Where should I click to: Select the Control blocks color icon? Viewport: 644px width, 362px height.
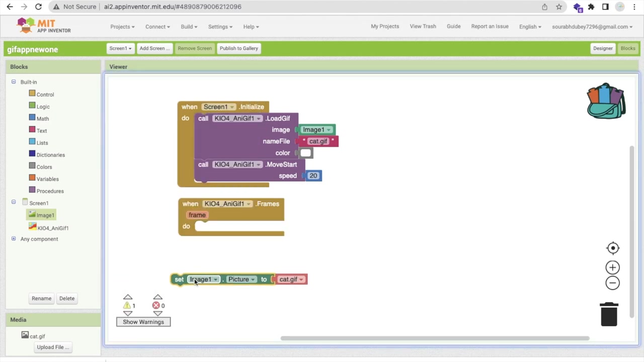[x=32, y=94]
